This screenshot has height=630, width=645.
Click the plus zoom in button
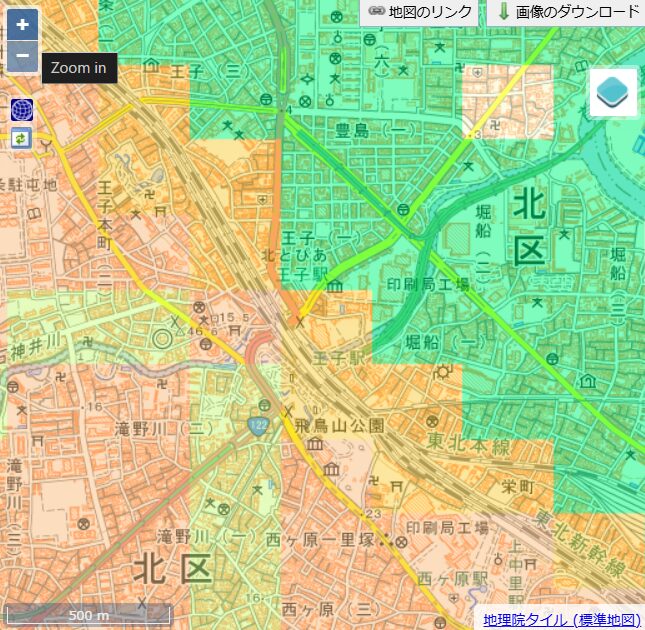[22, 24]
